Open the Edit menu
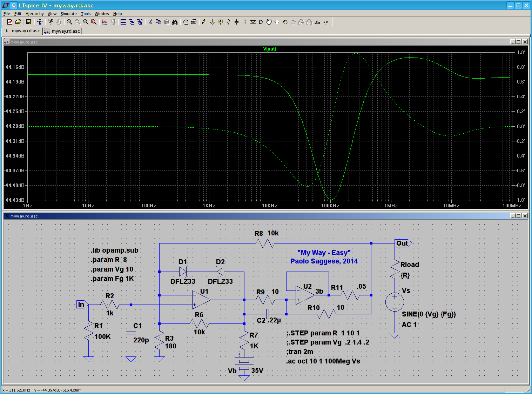Screen dimensions: 532x394 (18, 14)
